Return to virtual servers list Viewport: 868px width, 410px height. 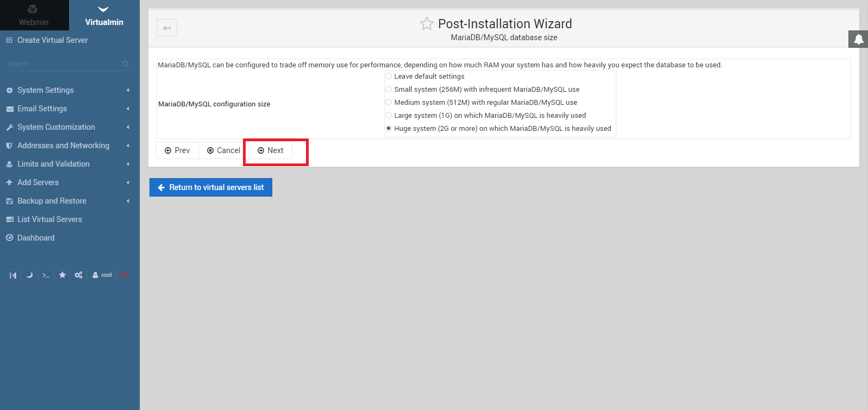[211, 187]
